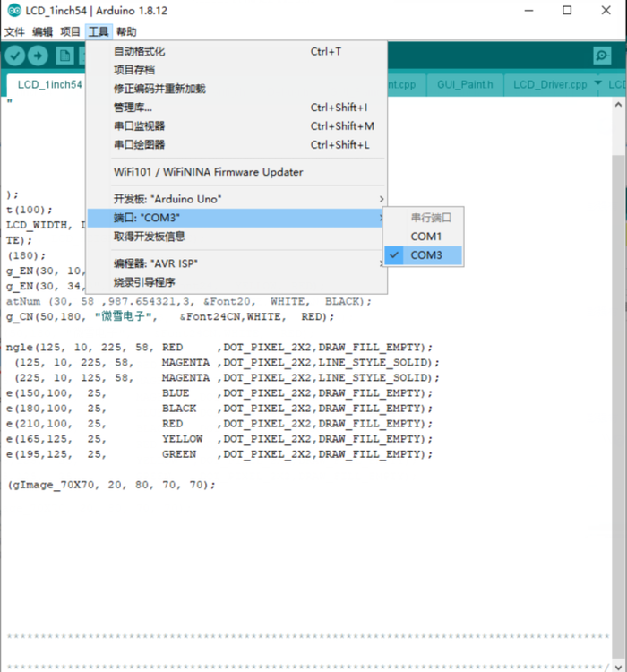
Task: Click the editor scrollbar up arrow
Action: point(618,105)
